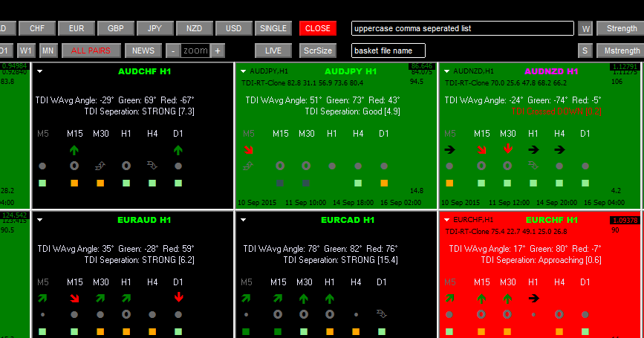Expand the EURCHF H1 panel dropdown

click(447, 220)
